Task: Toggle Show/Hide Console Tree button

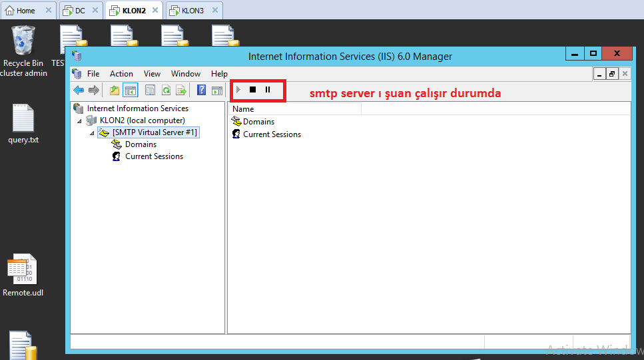Action: pos(131,90)
